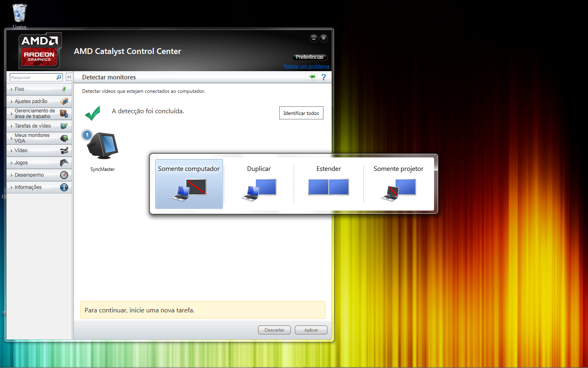The height and width of the screenshot is (368, 588).
Task: Open the Informações info icon
Action: tap(64, 187)
